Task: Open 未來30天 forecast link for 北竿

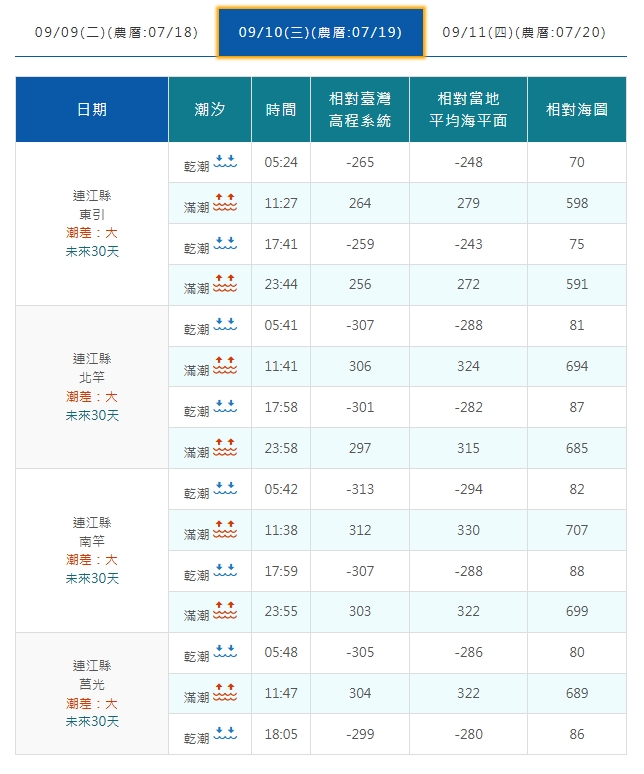Action: point(92,415)
